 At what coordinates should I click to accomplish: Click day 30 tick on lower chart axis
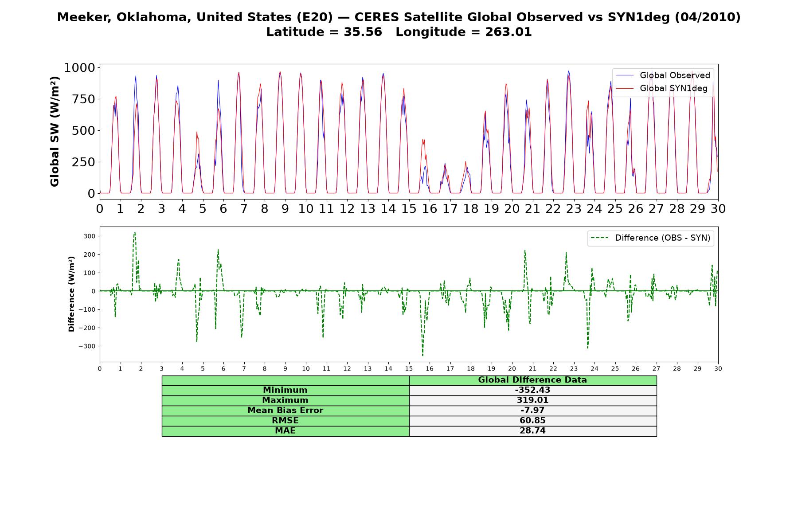pyautogui.click(x=718, y=368)
